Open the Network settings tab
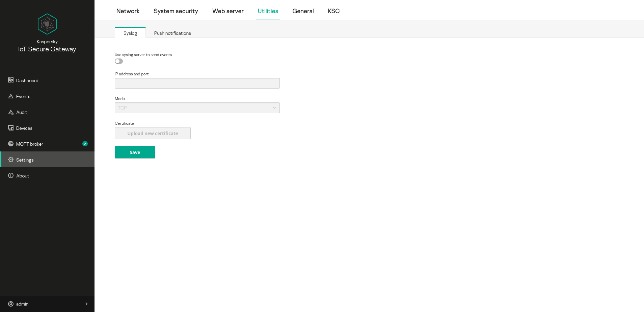644x312 pixels. pos(128,11)
